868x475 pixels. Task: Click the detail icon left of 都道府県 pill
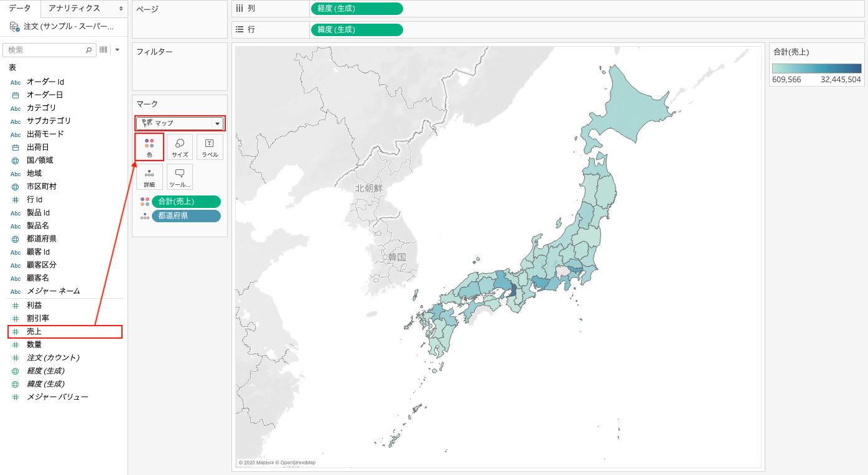coord(144,216)
